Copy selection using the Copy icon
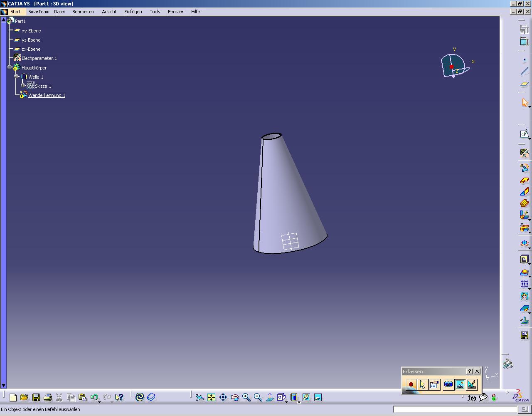Viewport: 532px width, 416px height. 71,397
